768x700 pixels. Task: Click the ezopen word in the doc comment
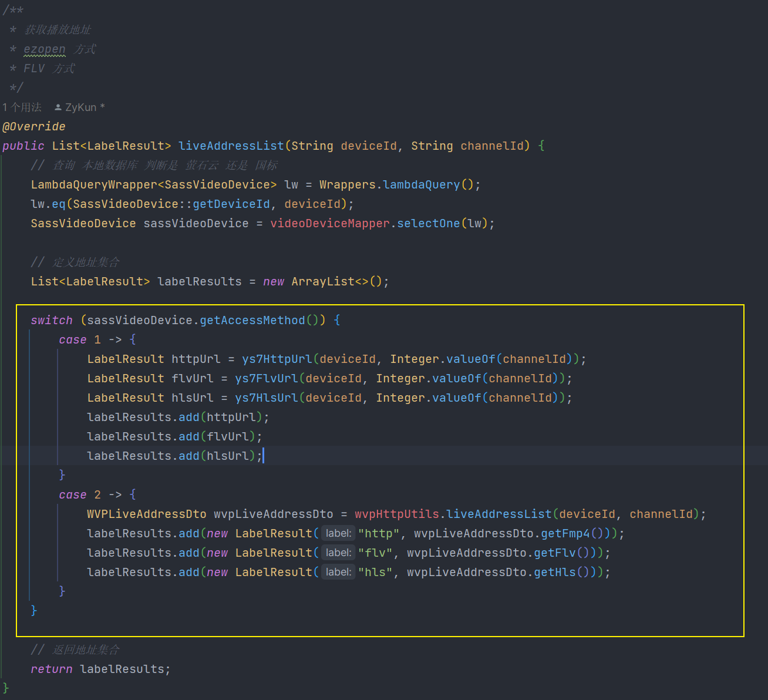(x=45, y=49)
